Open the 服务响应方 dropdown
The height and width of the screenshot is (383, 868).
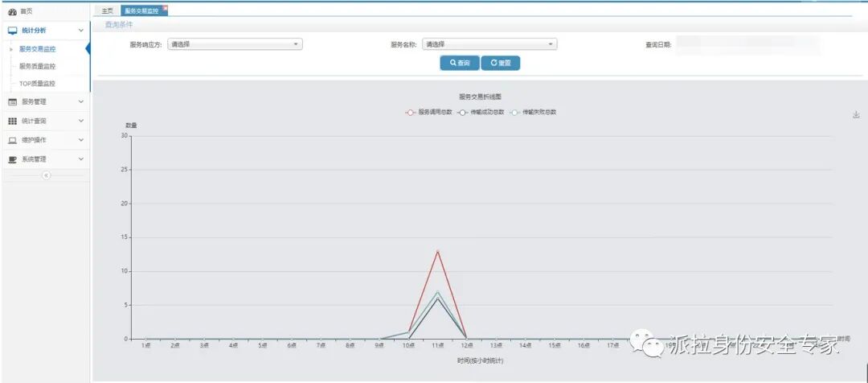[x=235, y=44]
